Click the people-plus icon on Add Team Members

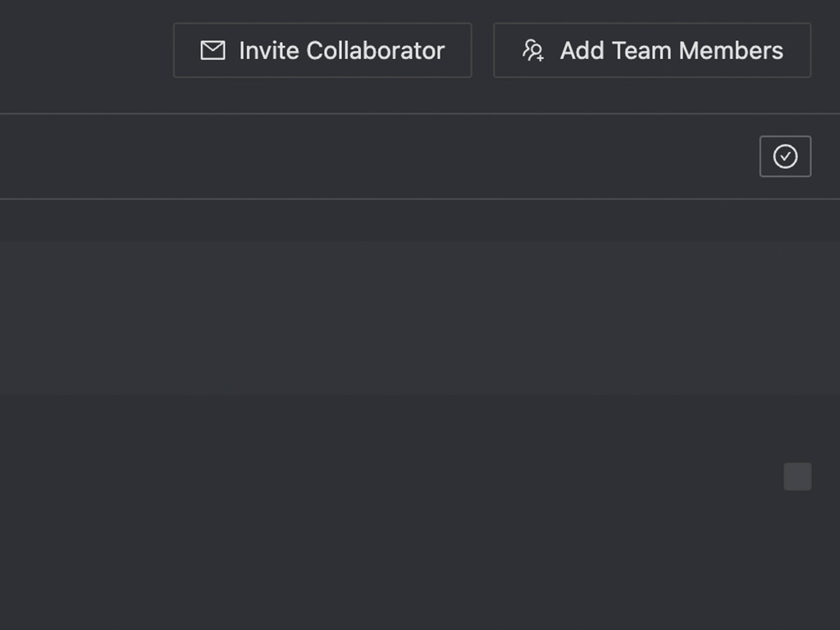[533, 50]
